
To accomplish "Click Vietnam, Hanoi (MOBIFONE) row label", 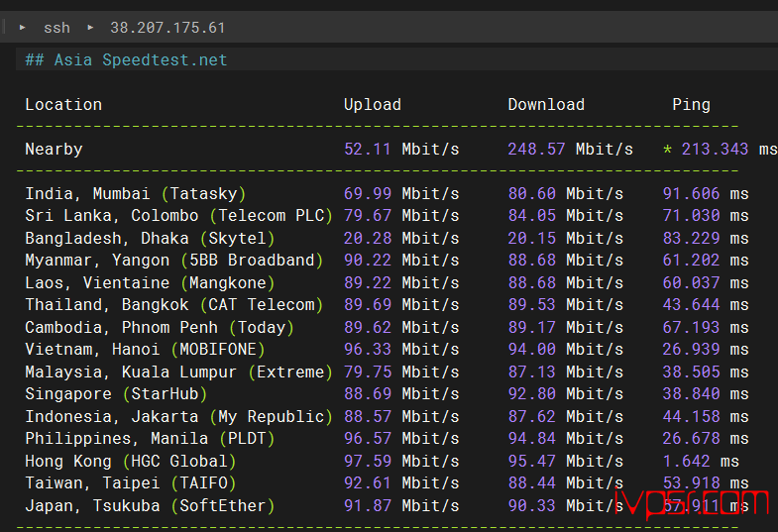I will pos(145,350).
